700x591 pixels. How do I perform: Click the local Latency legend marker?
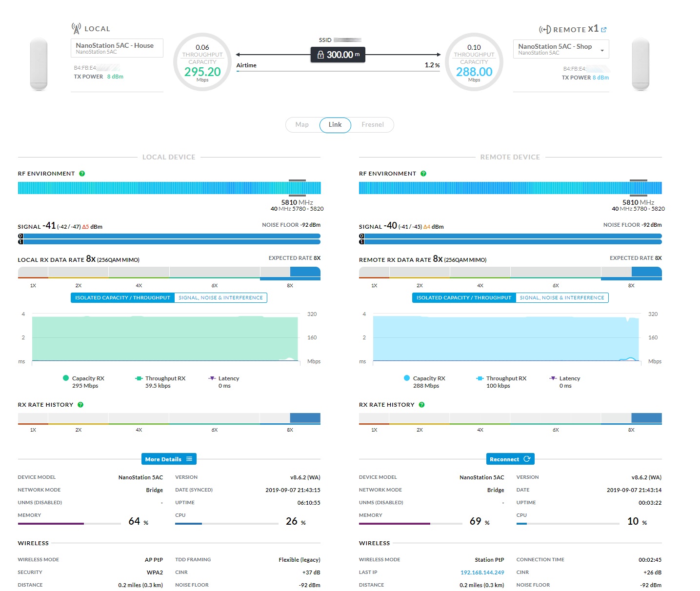pos(212,378)
